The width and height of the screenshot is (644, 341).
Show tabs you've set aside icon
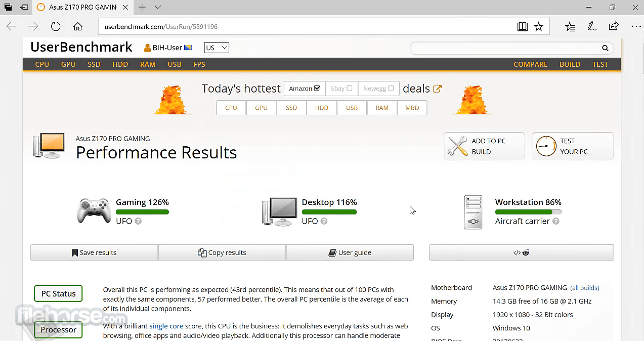point(8,7)
